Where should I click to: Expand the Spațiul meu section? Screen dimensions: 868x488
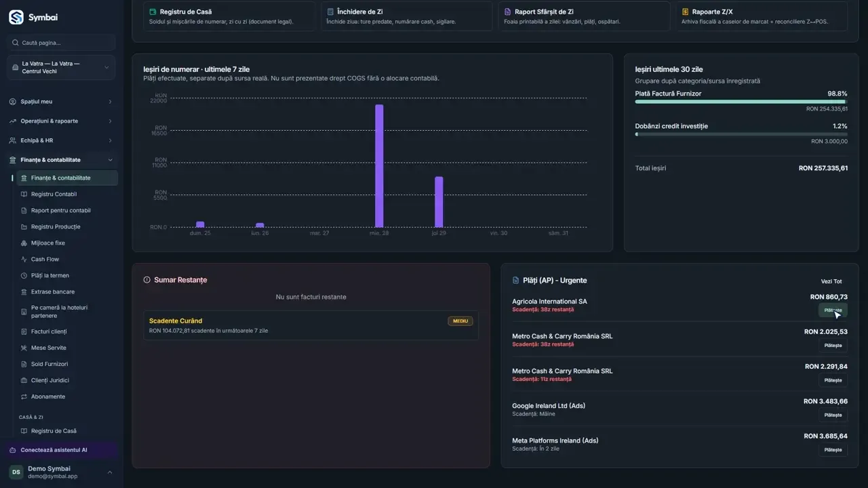[x=111, y=102]
